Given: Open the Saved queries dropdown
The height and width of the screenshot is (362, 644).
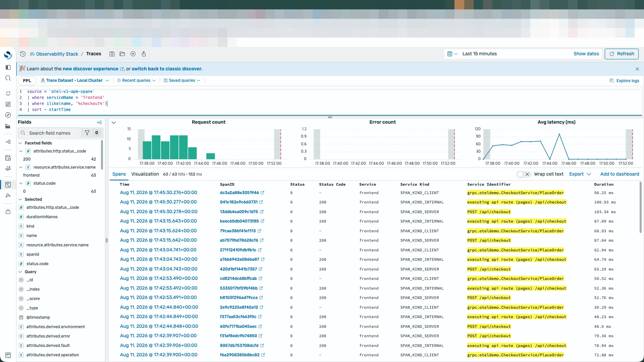Looking at the screenshot, I should (182, 80).
